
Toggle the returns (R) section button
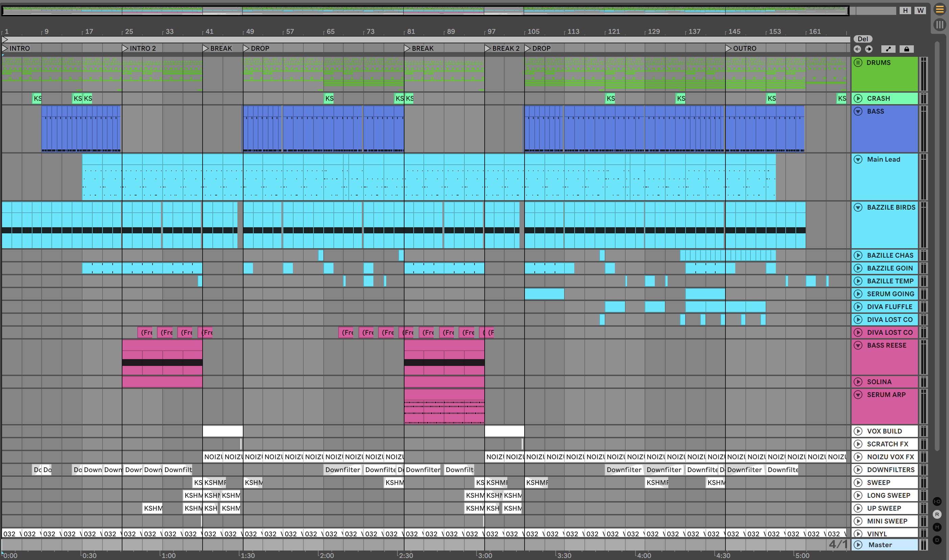tap(937, 514)
